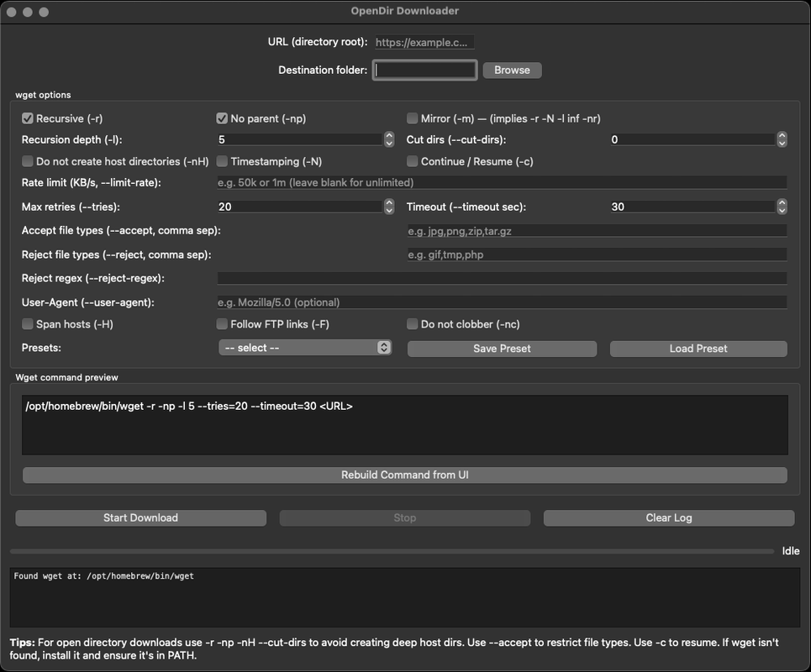Open the Presets select dropdown
This screenshot has height=672, width=811.
(305, 348)
